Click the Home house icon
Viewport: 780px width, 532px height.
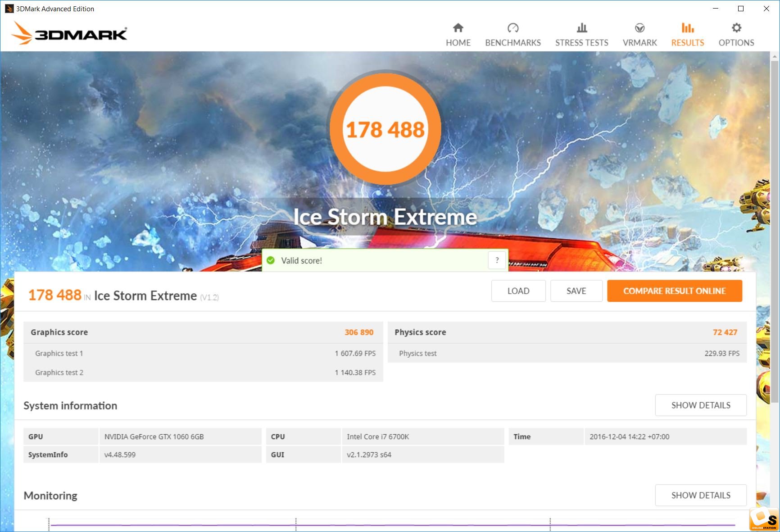[x=458, y=28]
